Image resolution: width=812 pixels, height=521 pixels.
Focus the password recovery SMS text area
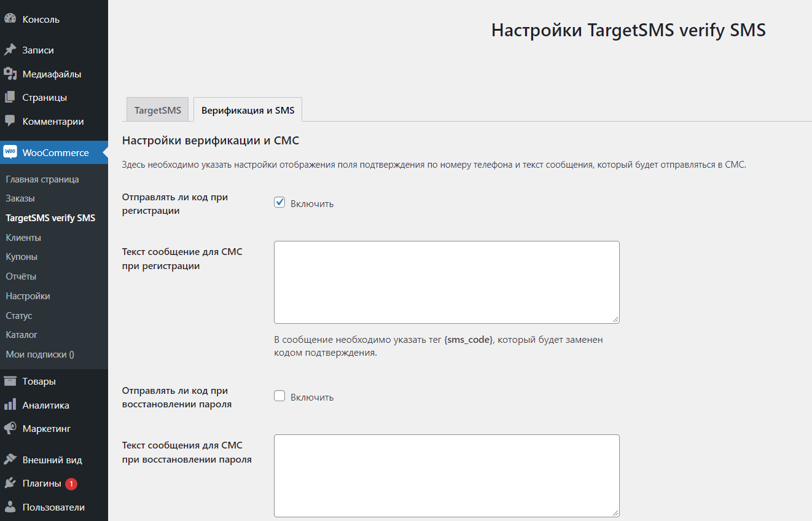[447, 476]
